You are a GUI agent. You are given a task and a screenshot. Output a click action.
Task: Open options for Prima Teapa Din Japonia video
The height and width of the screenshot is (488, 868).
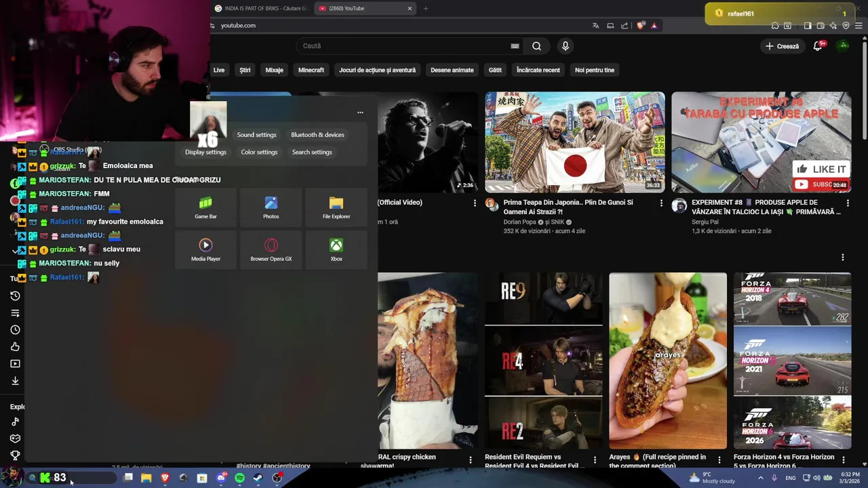661,203
